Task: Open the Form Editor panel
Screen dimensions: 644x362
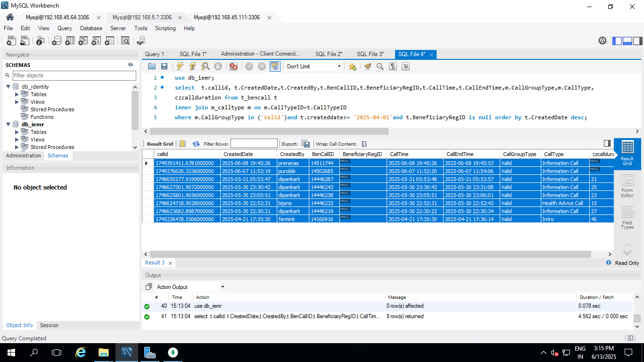Action: pyautogui.click(x=627, y=185)
